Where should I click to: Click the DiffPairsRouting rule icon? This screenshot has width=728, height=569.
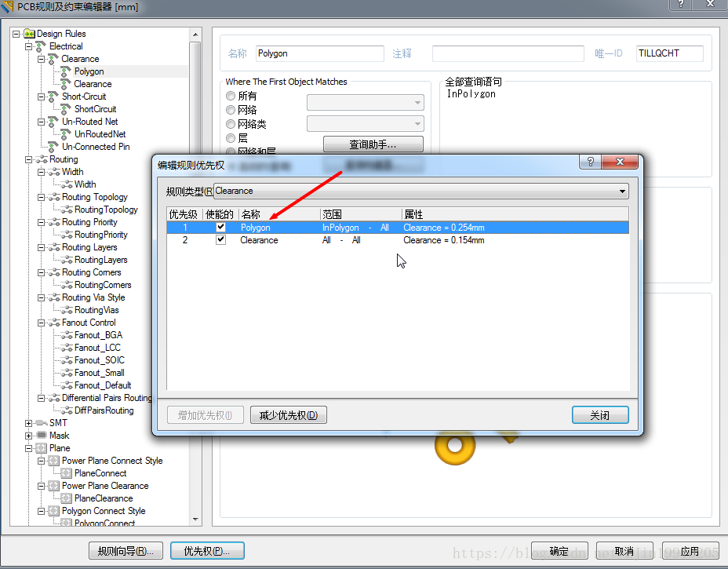67,410
